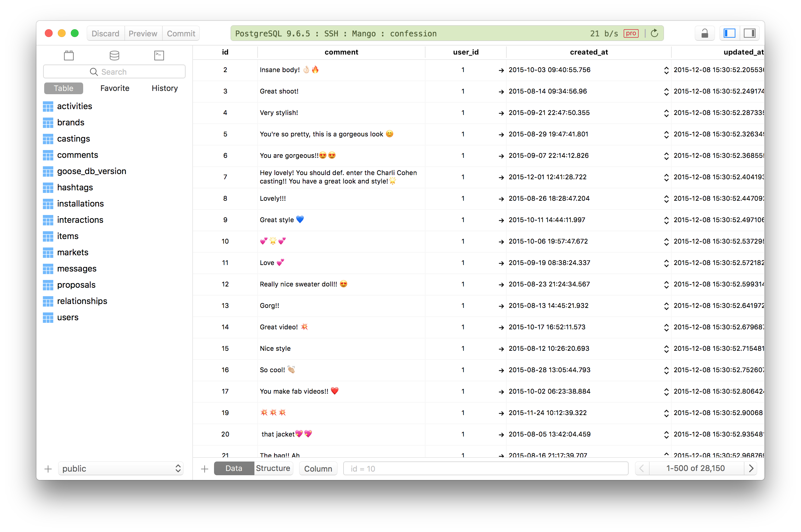Switch to the Favorite tab
Viewport: 801px width, 532px height.
[x=115, y=88]
